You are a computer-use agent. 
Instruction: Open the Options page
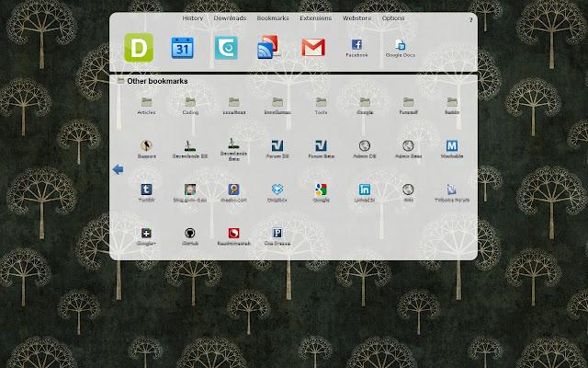click(393, 18)
